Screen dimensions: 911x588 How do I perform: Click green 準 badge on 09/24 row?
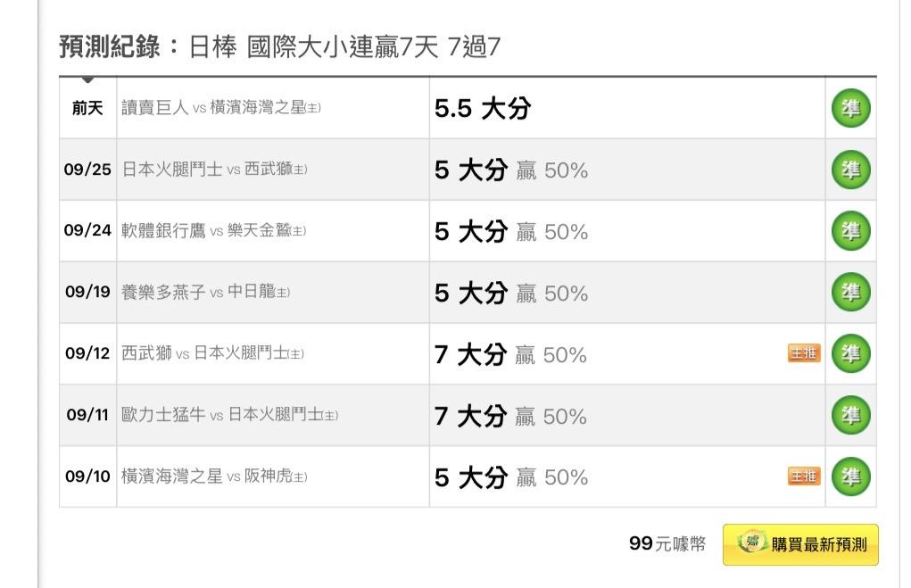(x=850, y=231)
